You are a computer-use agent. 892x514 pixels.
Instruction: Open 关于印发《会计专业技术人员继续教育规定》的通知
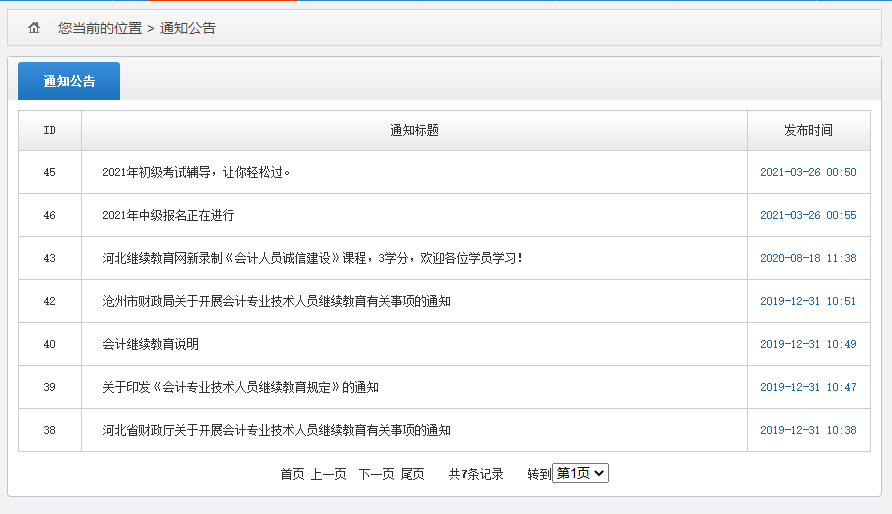(240, 387)
